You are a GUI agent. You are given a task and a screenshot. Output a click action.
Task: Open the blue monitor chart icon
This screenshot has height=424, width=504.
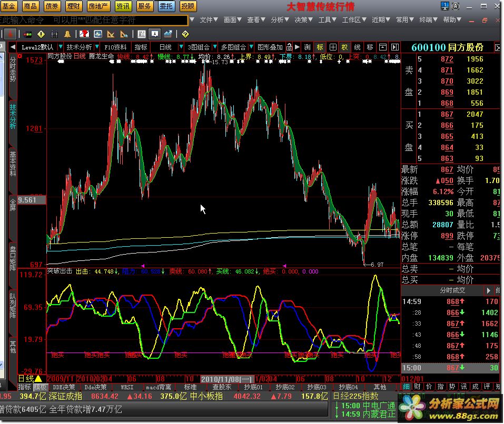coord(98,34)
